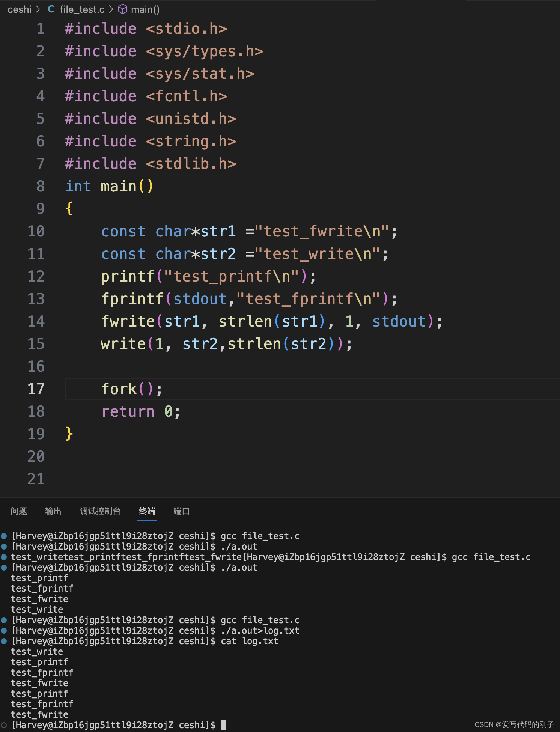Click the 'cat log.txt' terminal command
The height and width of the screenshot is (732, 560).
coord(250,641)
